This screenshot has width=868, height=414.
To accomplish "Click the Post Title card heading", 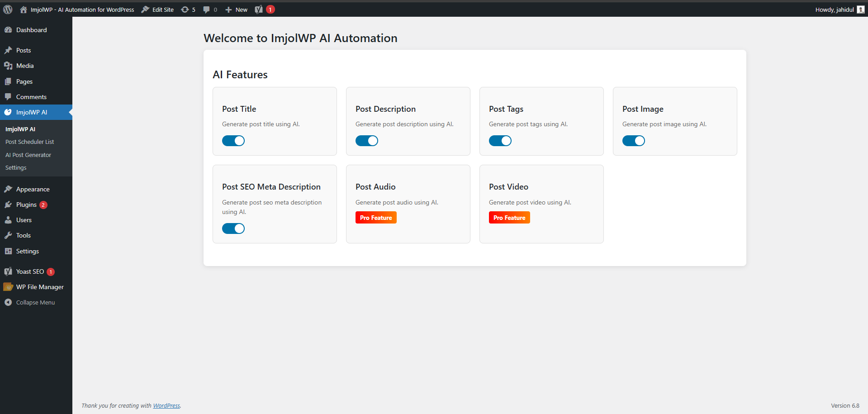I will point(239,109).
